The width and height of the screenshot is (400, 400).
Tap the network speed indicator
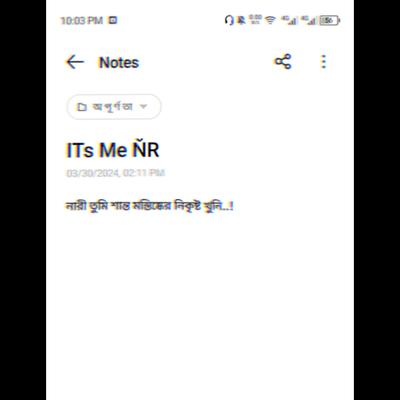coord(255,20)
